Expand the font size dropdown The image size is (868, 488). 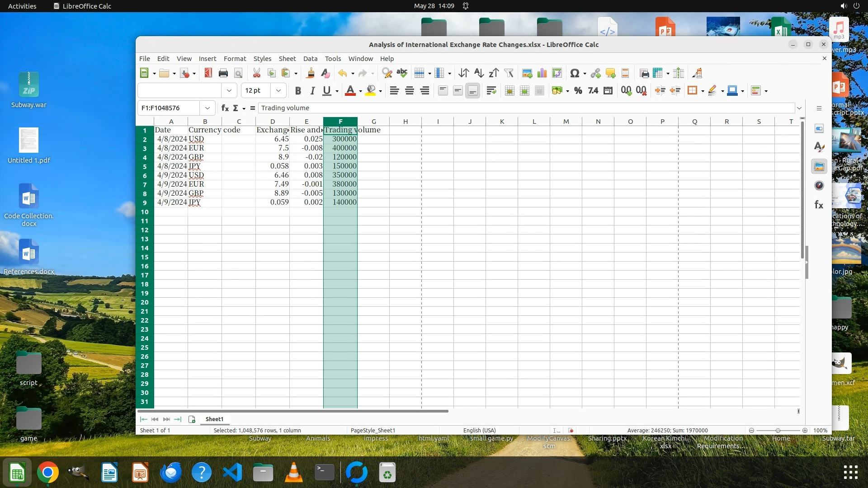point(278,91)
